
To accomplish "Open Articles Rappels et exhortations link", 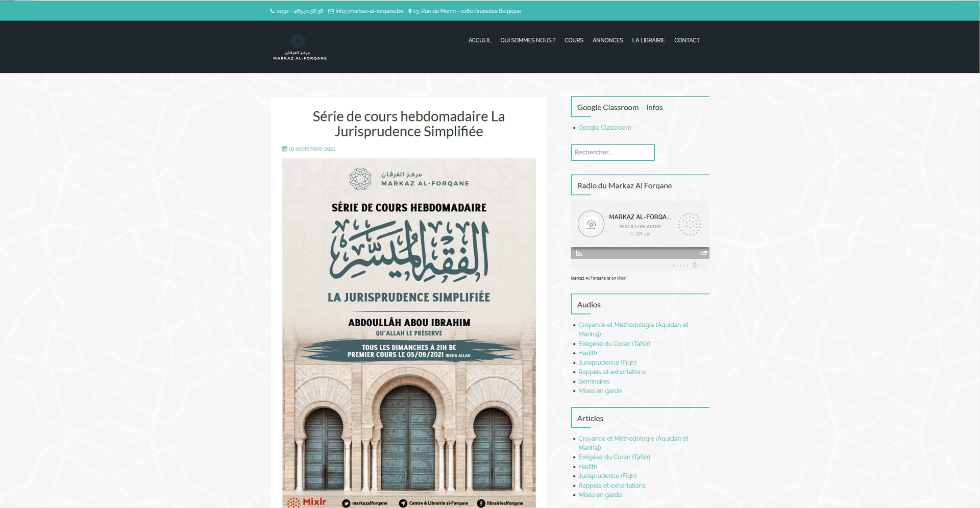I will [612, 486].
